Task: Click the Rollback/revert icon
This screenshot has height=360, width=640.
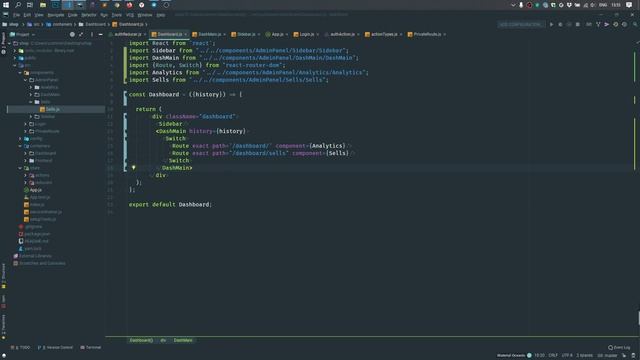Action: click(624, 24)
